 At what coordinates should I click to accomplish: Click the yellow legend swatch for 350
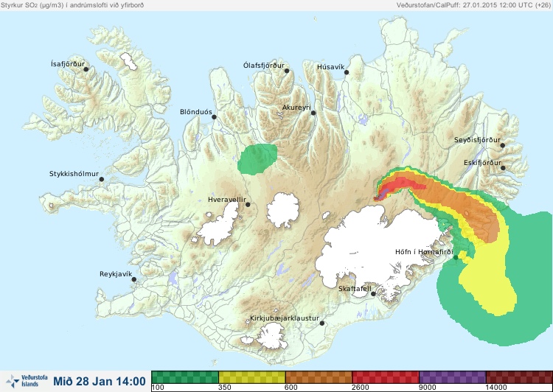point(252,377)
